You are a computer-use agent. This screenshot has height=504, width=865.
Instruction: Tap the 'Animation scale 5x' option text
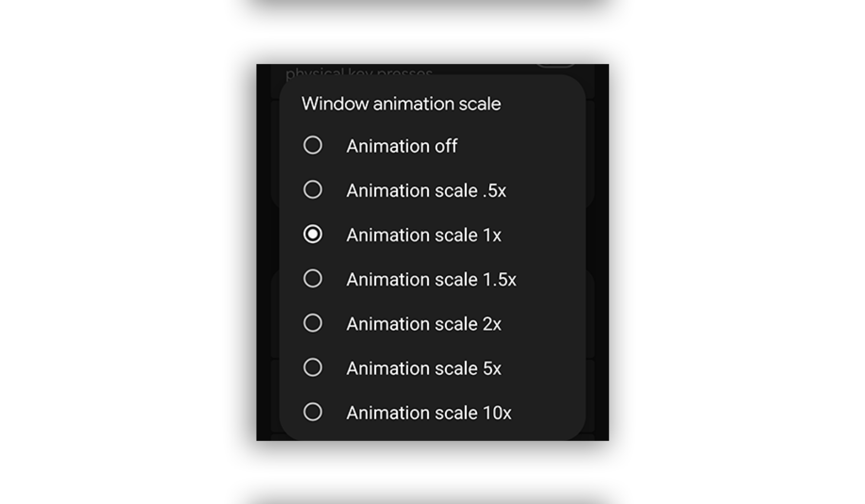(x=423, y=369)
